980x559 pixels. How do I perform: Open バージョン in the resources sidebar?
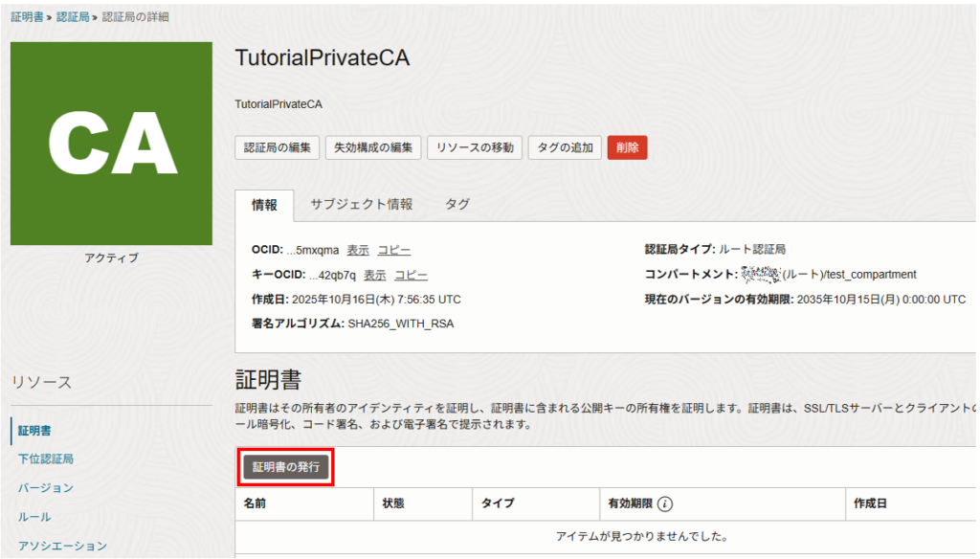[46, 487]
